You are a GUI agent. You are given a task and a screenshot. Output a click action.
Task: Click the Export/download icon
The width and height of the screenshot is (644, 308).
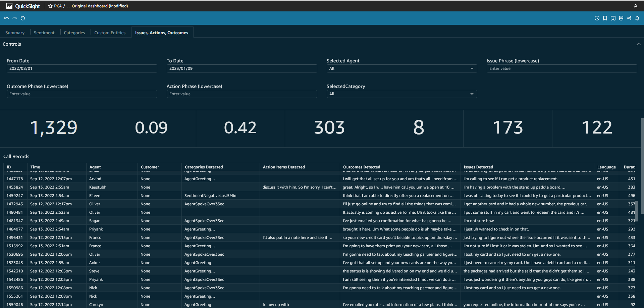[613, 18]
